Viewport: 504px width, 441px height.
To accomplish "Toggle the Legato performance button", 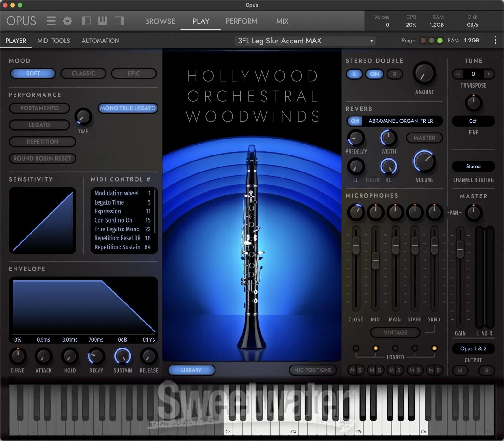I will tap(39, 125).
